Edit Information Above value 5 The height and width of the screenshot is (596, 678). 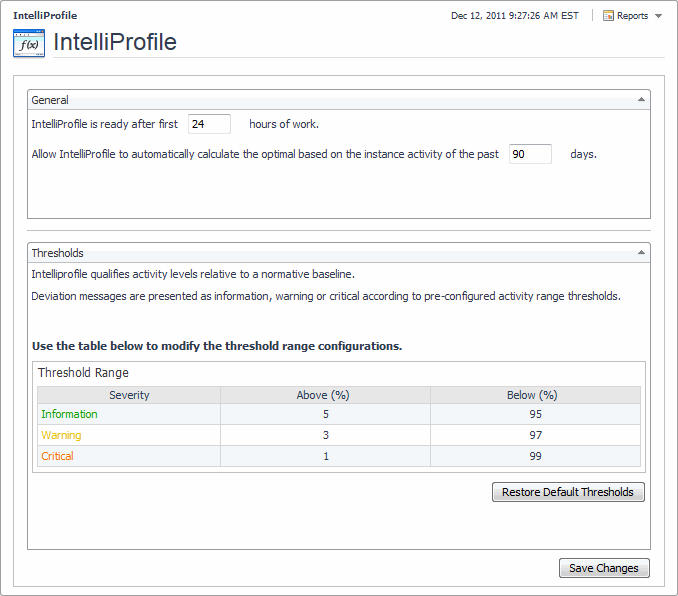click(x=325, y=414)
